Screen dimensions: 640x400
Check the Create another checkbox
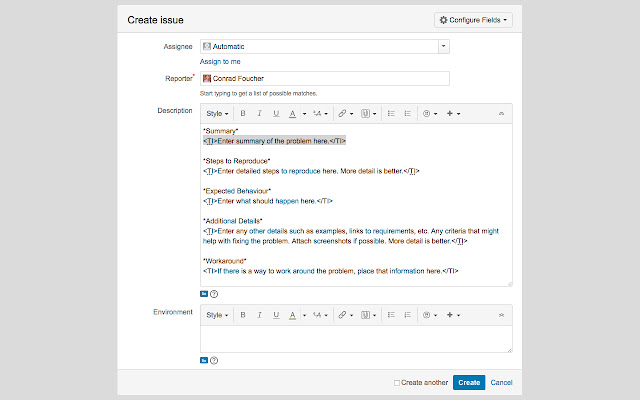(x=398, y=382)
